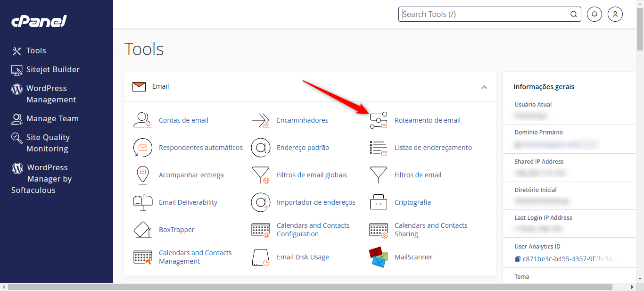
Task: Open Calendars and Contacts Management link
Action: pos(195,257)
